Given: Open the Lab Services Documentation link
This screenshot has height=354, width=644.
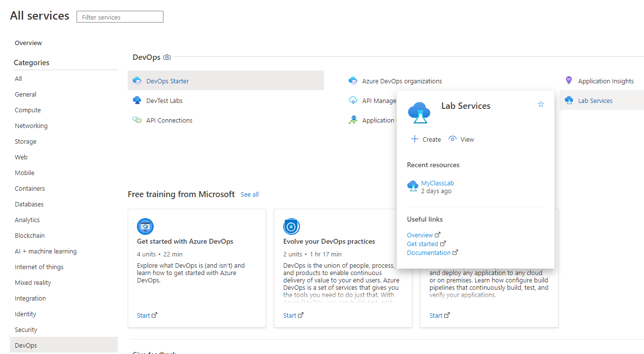Looking at the screenshot, I should [429, 253].
